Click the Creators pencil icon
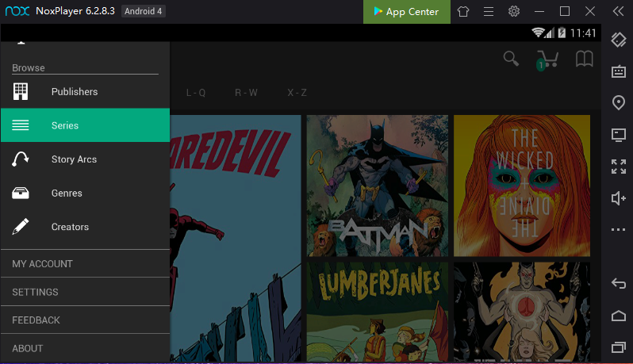 20,226
